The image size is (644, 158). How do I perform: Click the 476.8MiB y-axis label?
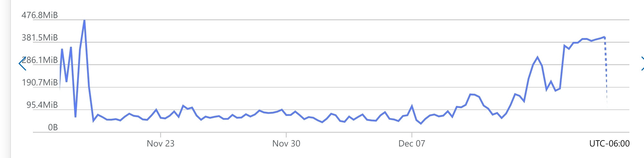pos(39,15)
